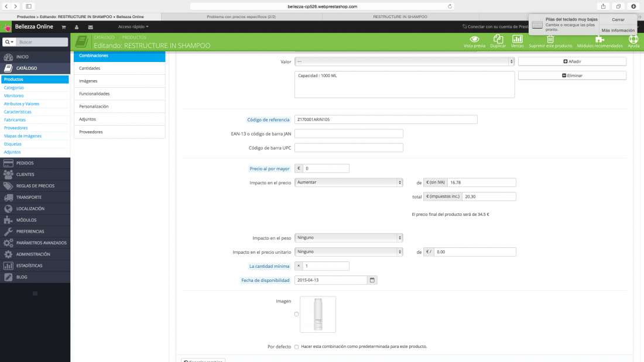Select the Cantidades tab
This screenshot has height=362, width=644.
[x=119, y=68]
